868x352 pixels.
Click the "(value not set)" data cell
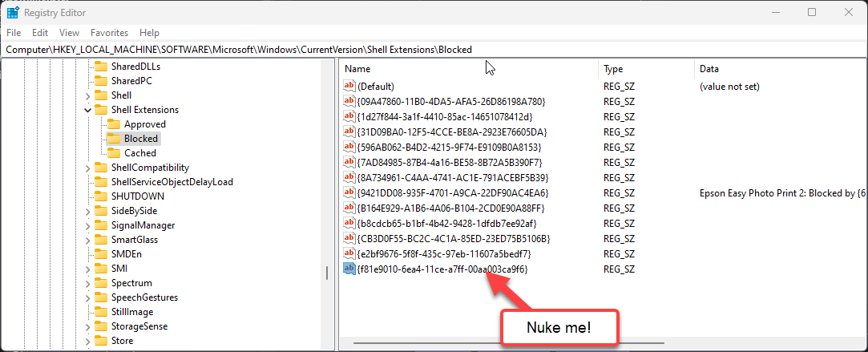(x=729, y=87)
